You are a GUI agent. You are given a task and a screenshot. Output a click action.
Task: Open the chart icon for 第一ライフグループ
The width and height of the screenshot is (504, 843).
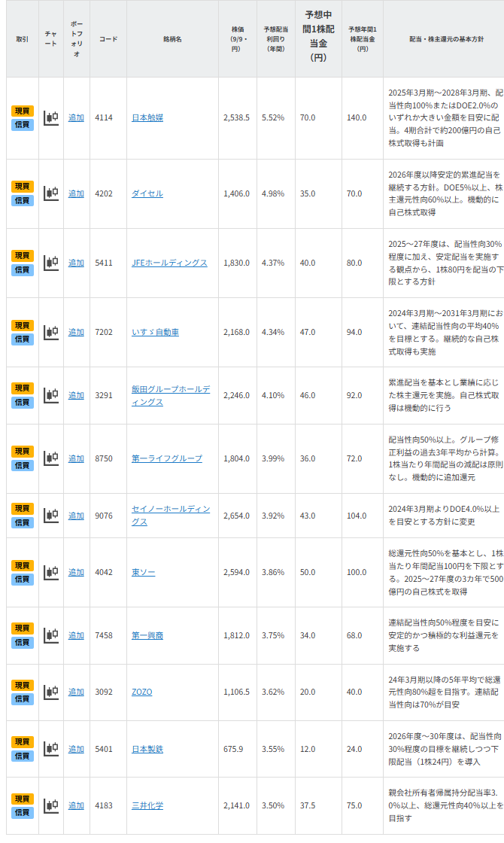click(x=51, y=458)
